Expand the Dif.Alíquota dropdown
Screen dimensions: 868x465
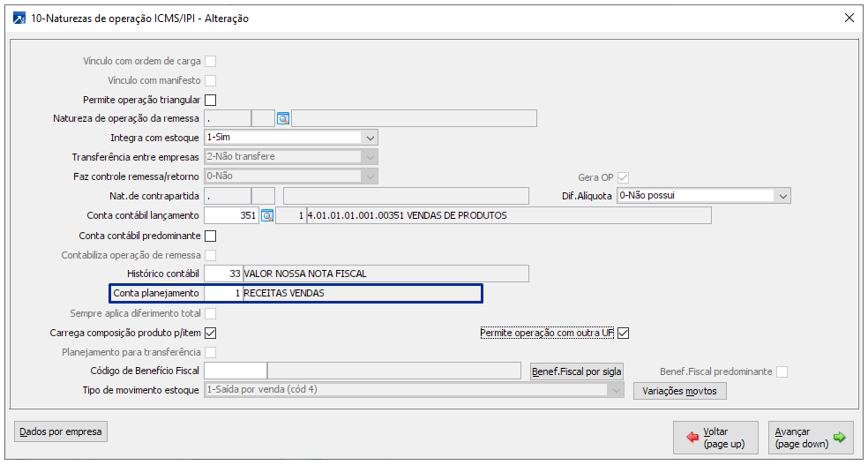tap(783, 196)
